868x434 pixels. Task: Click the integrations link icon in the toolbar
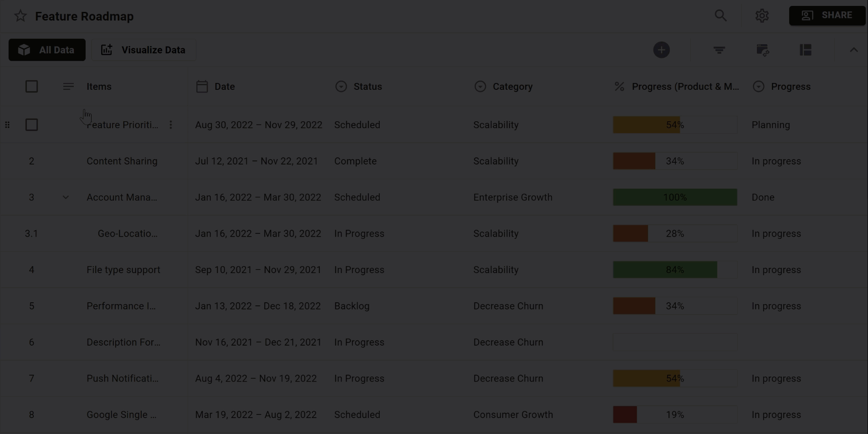point(762,50)
